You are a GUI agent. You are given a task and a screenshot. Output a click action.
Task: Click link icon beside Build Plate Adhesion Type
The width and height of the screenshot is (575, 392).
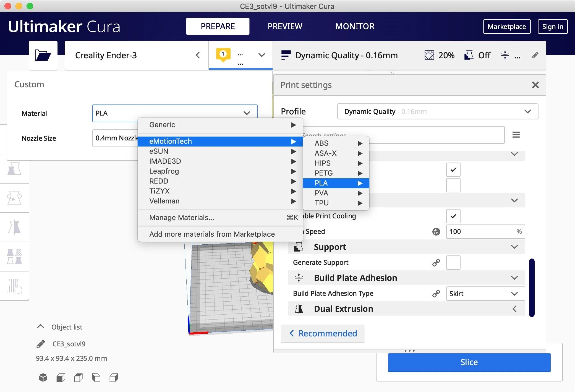tap(436, 294)
